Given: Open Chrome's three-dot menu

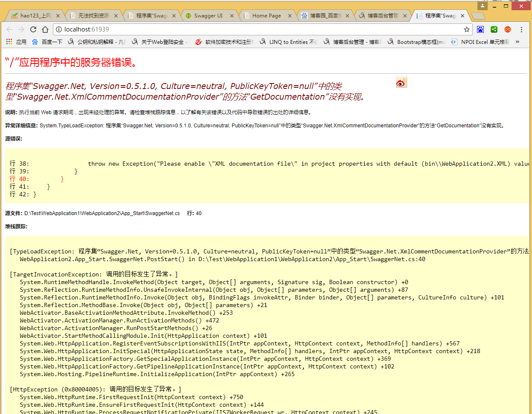Looking at the screenshot, I should click(521, 29).
